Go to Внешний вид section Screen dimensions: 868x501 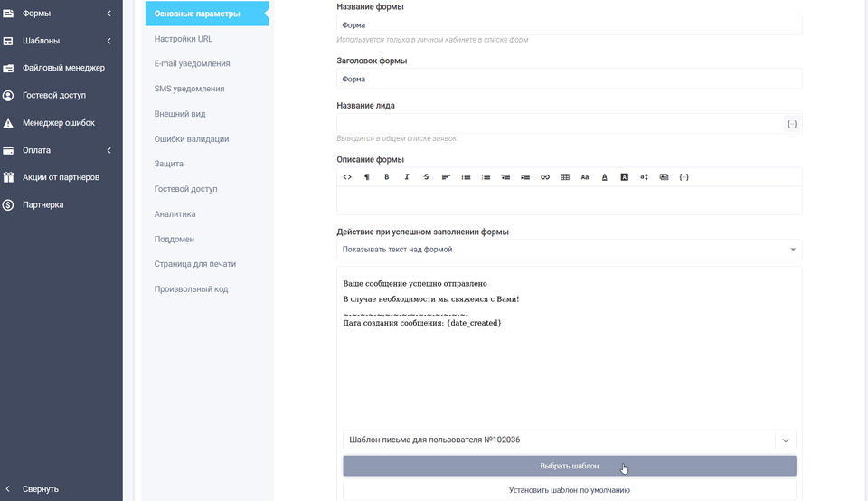(x=180, y=114)
